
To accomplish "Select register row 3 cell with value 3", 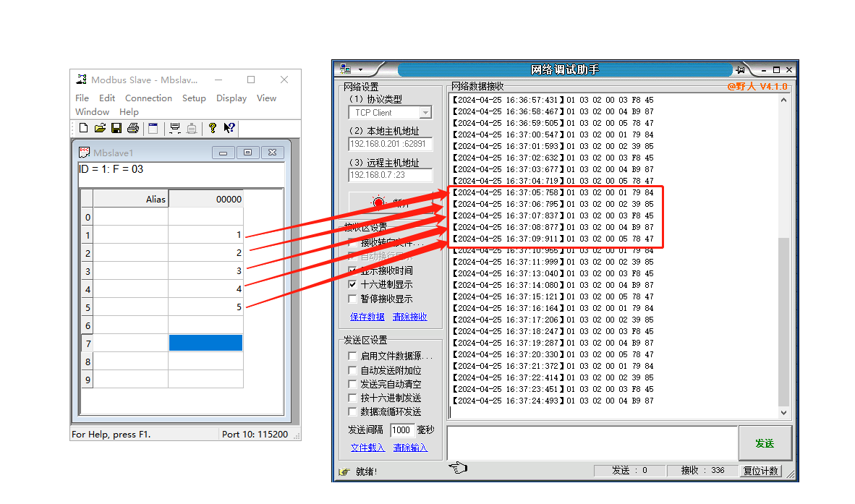I will (x=205, y=270).
